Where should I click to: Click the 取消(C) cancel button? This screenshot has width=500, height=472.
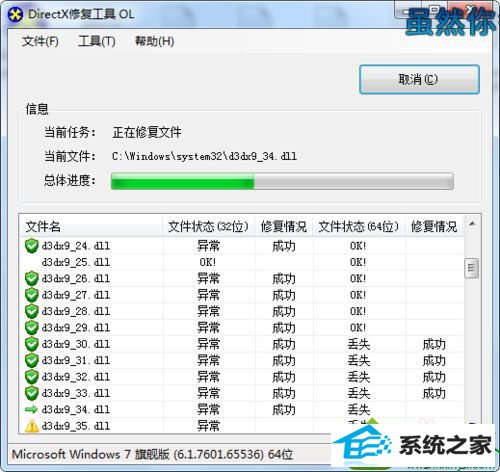point(419,79)
